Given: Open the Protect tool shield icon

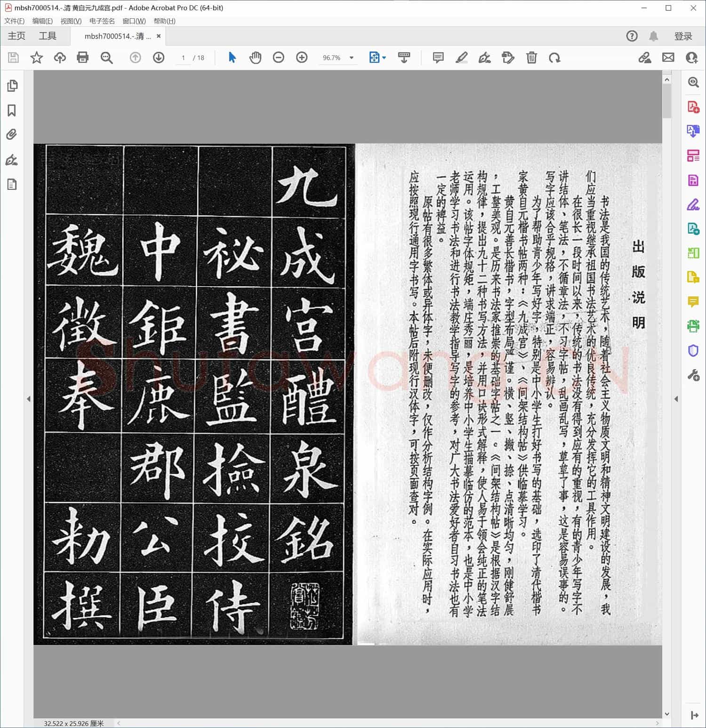Looking at the screenshot, I should (693, 351).
